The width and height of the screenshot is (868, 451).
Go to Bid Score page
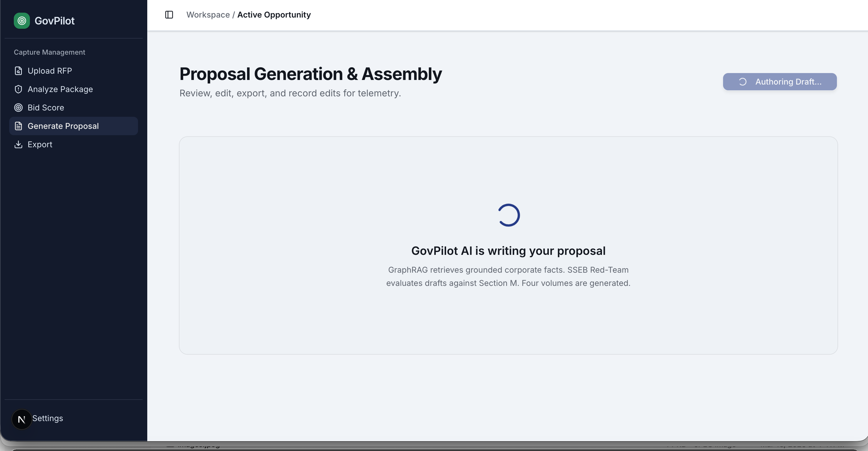[46, 108]
